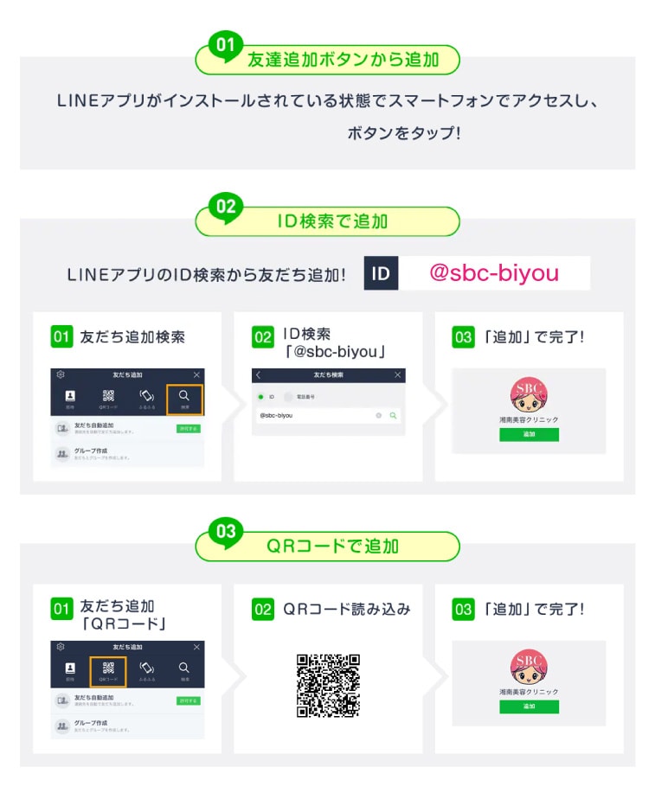Image resolution: width=655 pixels, height=812 pixels.
Task: Click the green magnifier in the @sbc-biyou search field
Action: coord(394,415)
